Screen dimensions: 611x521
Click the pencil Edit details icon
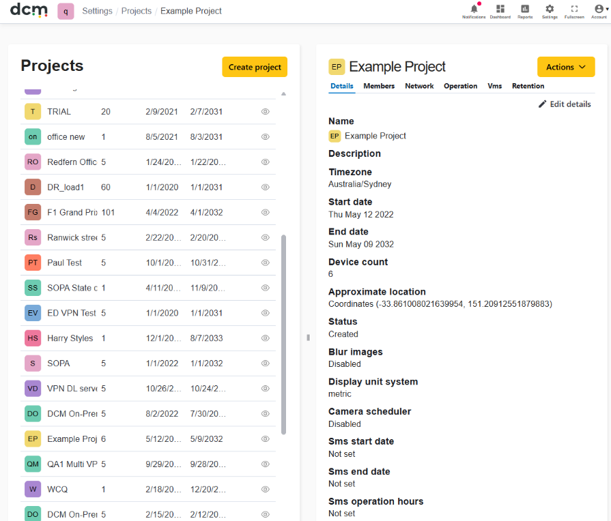[542, 104]
